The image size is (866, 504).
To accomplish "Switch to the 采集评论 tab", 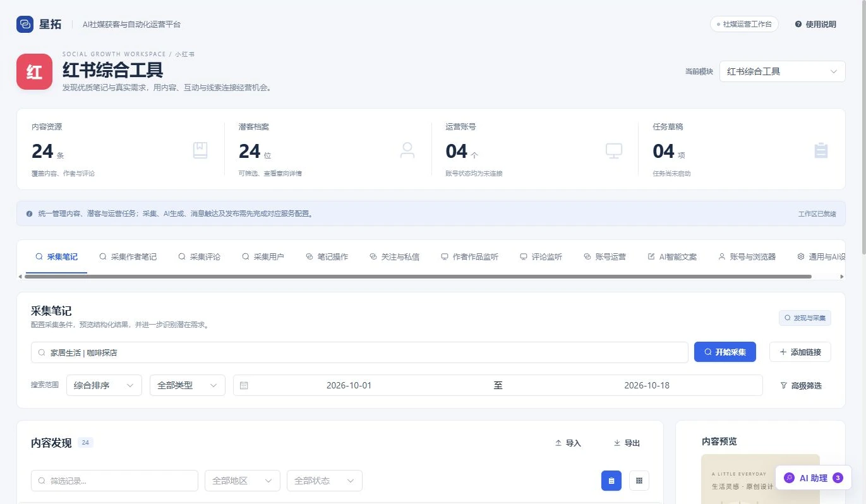I will [x=200, y=256].
